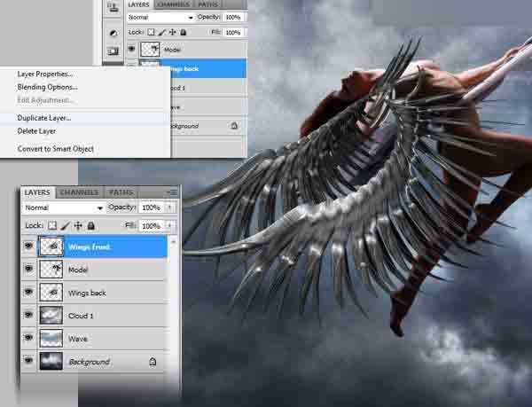Open the Normal blend mode dropdown in lower panel
532x407 pixels.
tap(64, 207)
